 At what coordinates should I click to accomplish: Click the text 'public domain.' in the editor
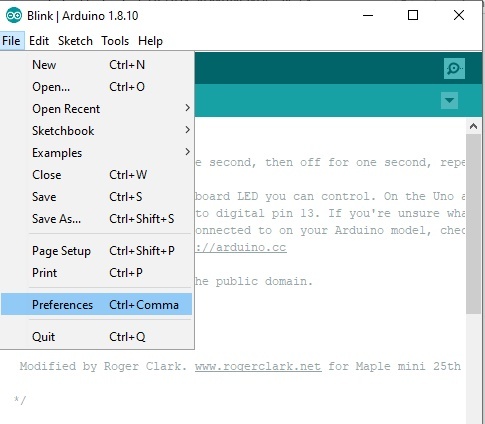click(x=264, y=281)
